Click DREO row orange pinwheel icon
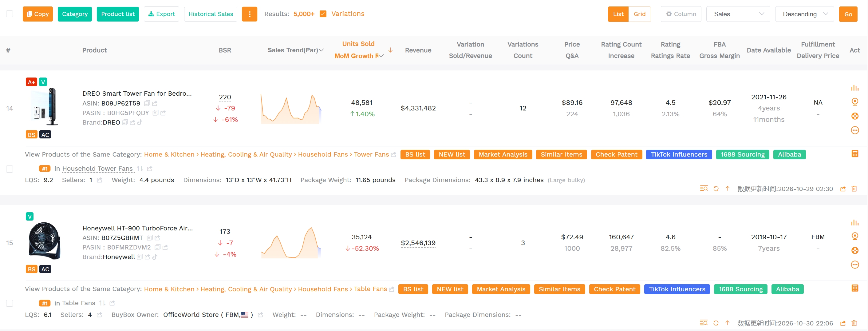This screenshot has width=868, height=331. tap(854, 116)
